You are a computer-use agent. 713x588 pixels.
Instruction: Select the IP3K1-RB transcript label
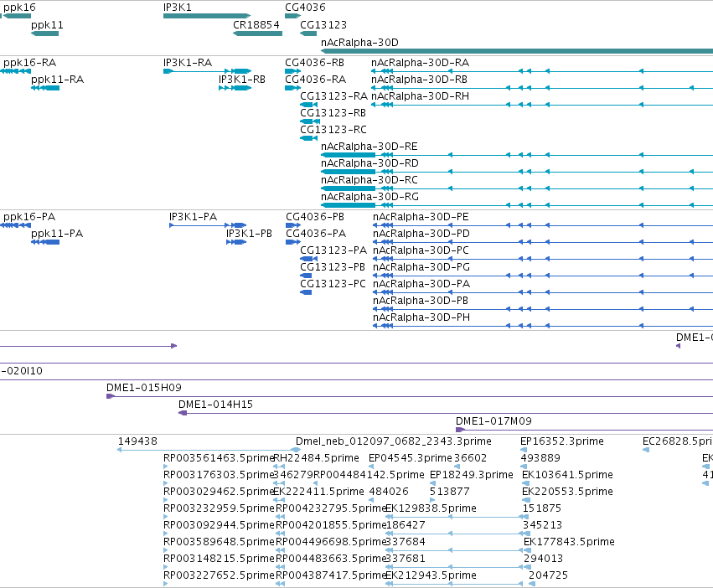(x=242, y=80)
